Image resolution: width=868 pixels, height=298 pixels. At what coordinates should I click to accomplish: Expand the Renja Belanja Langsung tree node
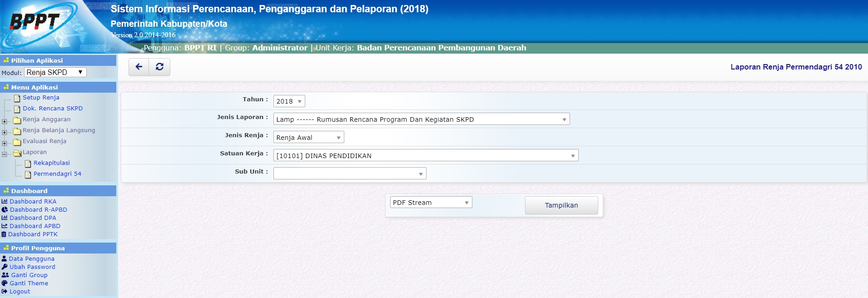(5, 132)
